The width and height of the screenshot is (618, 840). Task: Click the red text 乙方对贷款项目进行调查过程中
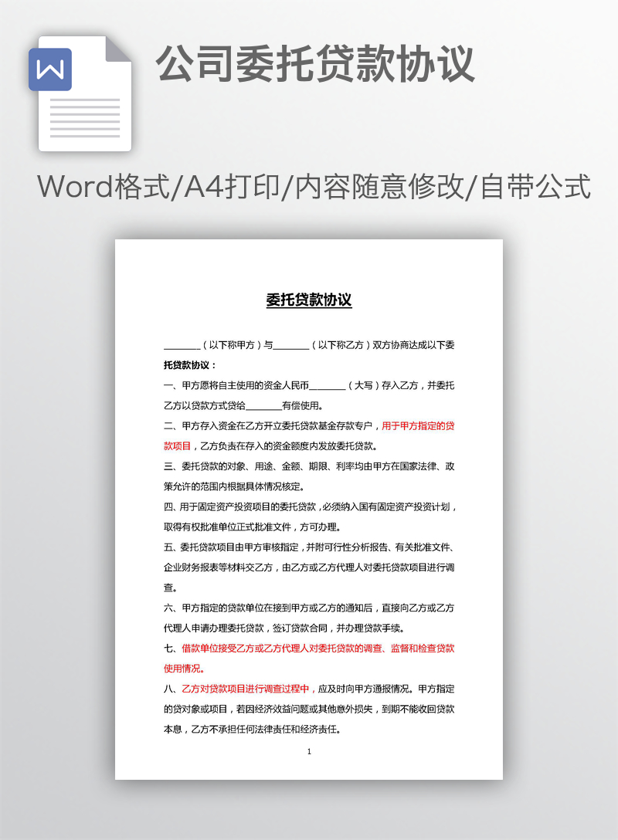pyautogui.click(x=245, y=689)
